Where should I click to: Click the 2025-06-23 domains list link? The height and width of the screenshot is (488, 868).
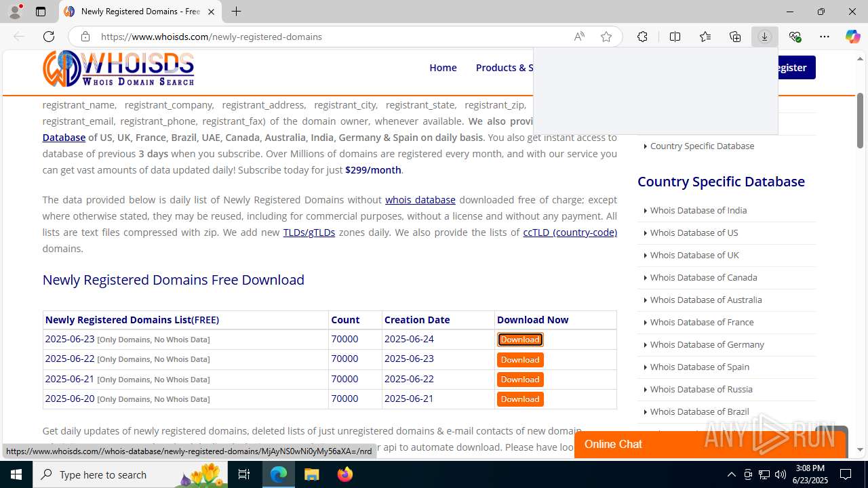(127, 339)
